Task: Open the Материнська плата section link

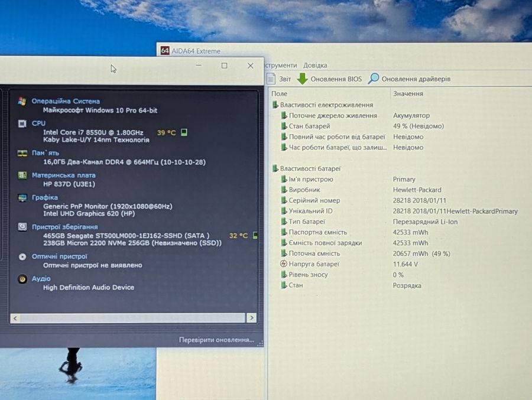Action: tap(63, 175)
